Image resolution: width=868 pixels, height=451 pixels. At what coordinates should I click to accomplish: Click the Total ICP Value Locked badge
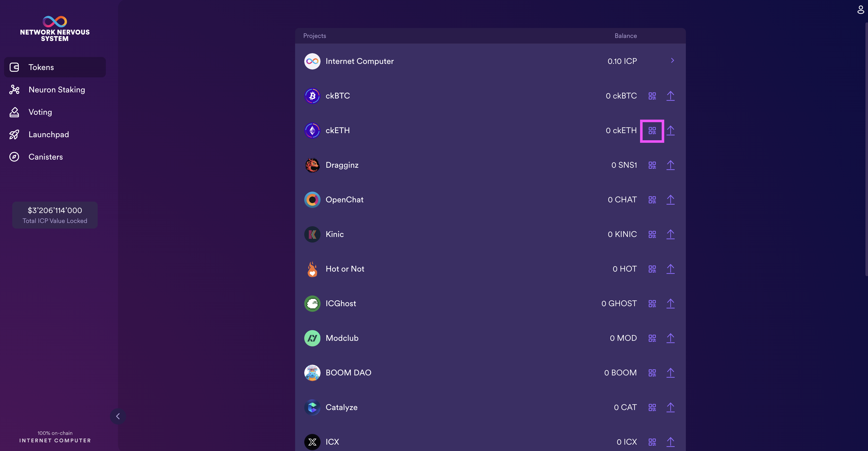pos(55,215)
